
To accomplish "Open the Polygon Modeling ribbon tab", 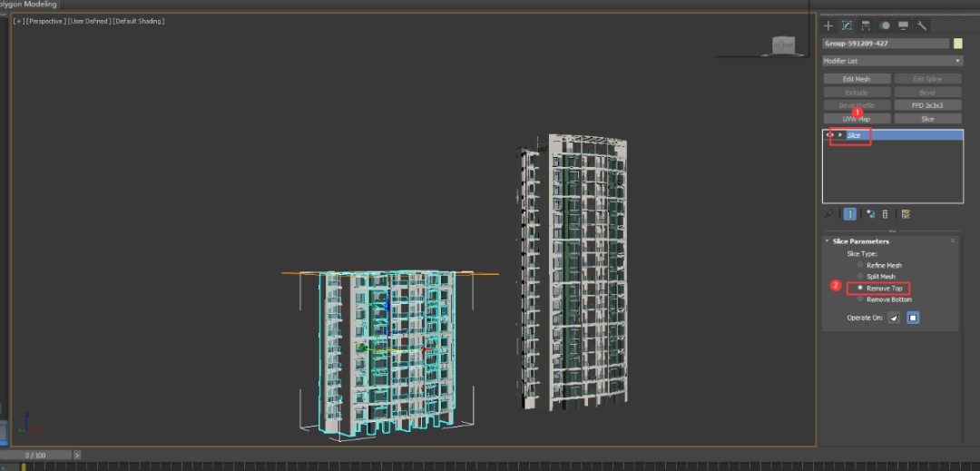I will click(28, 5).
